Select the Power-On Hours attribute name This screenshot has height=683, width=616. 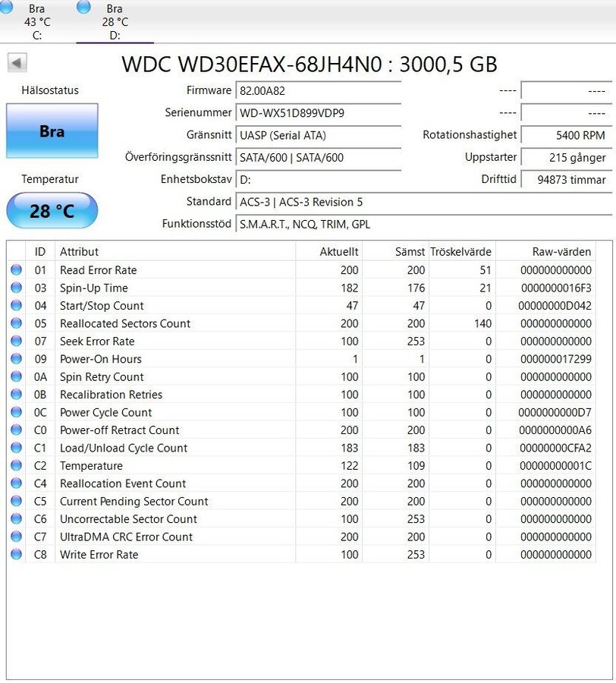101,359
